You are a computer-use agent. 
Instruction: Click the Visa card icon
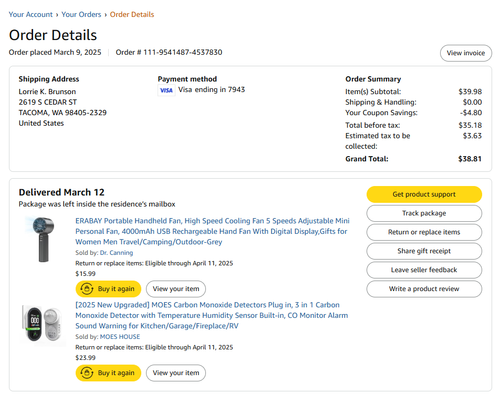(x=166, y=90)
